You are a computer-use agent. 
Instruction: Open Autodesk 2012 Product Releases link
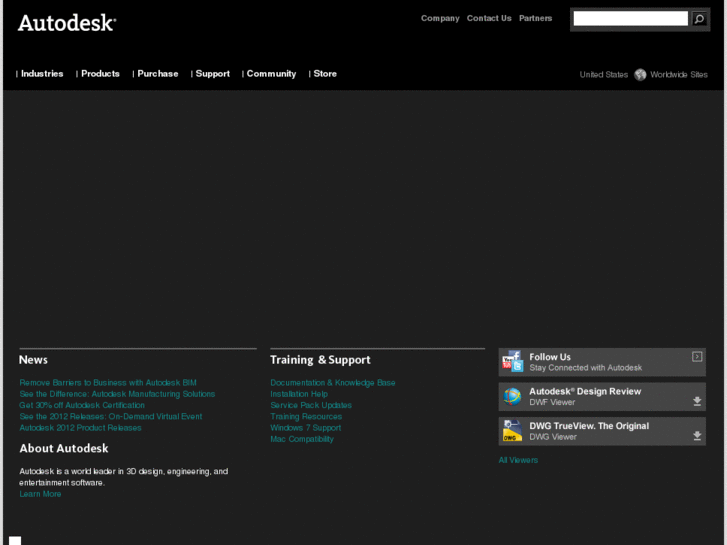(81, 428)
